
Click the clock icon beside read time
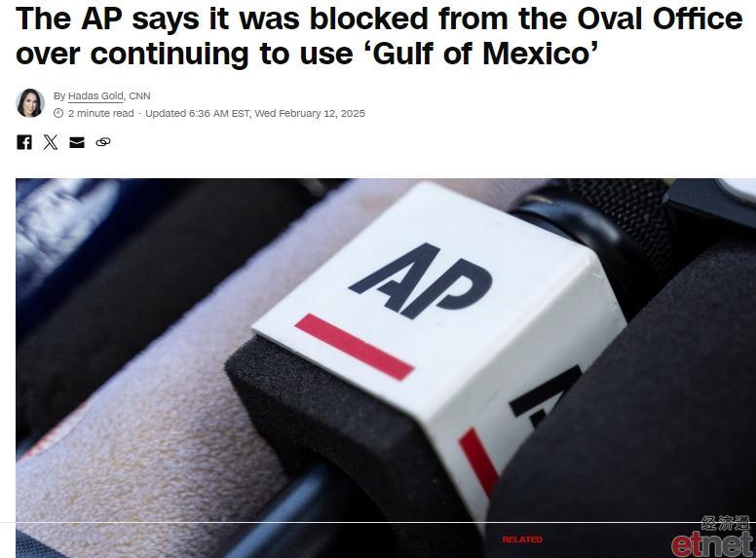[58, 113]
